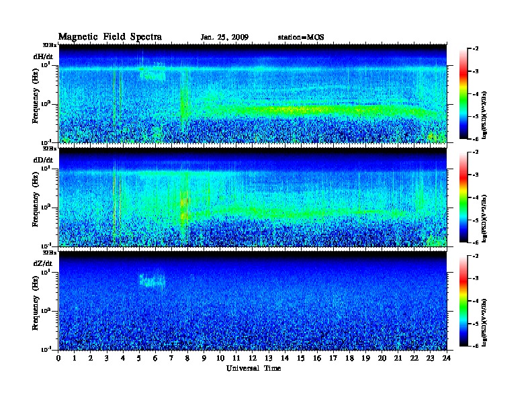The image size is (532, 411).
Task: Click the "10" hour tick label
Action: [x=220, y=359]
